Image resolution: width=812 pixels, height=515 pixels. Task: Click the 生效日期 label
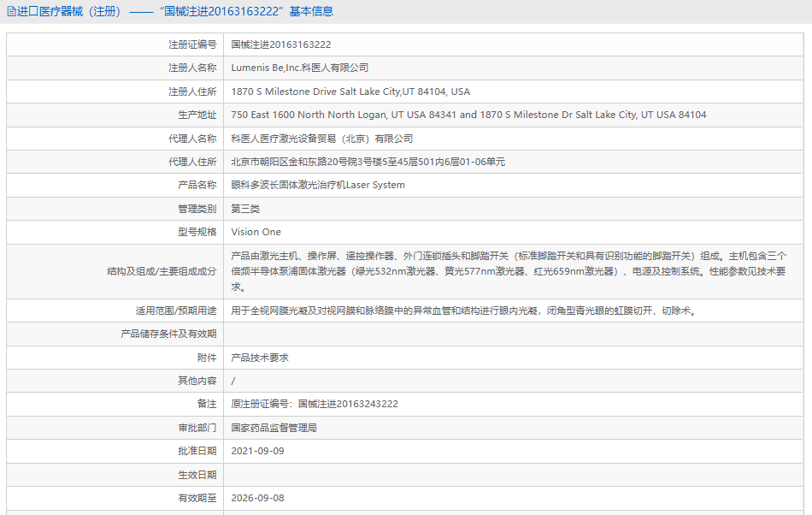click(x=197, y=475)
